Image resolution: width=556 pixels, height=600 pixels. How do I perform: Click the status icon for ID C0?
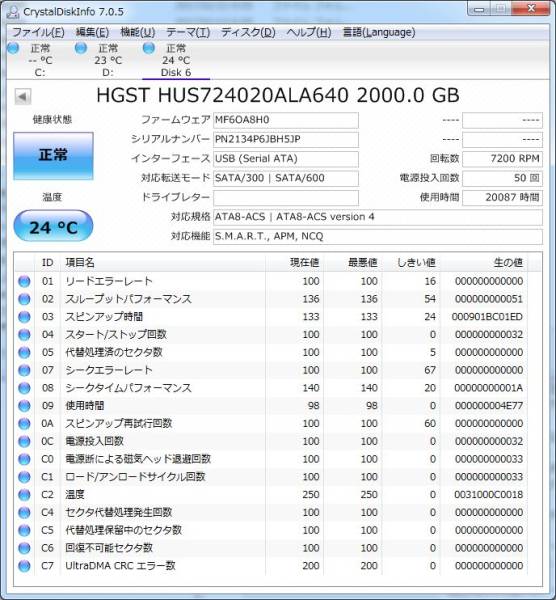pyautogui.click(x=24, y=459)
